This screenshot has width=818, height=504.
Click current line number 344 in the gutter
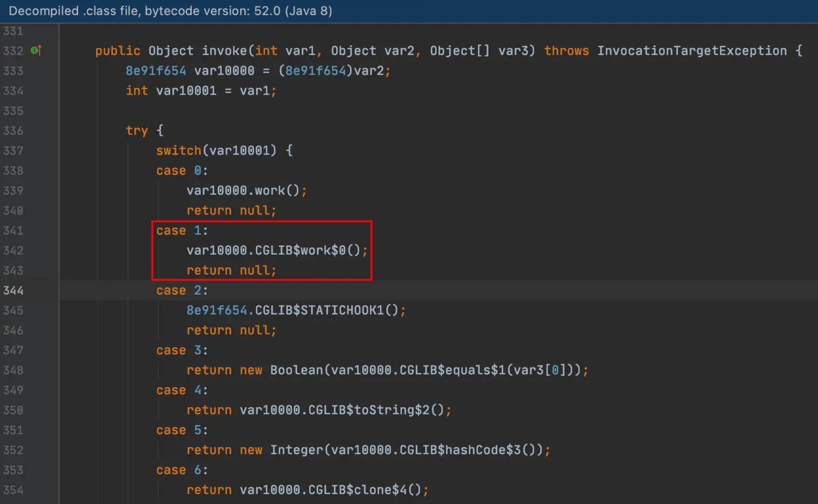[x=13, y=291]
